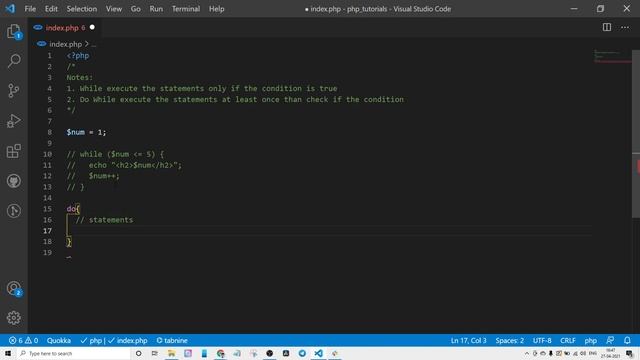This screenshot has height=360, width=640.
Task: Show hidden system tray icons
Action: click(x=527, y=353)
